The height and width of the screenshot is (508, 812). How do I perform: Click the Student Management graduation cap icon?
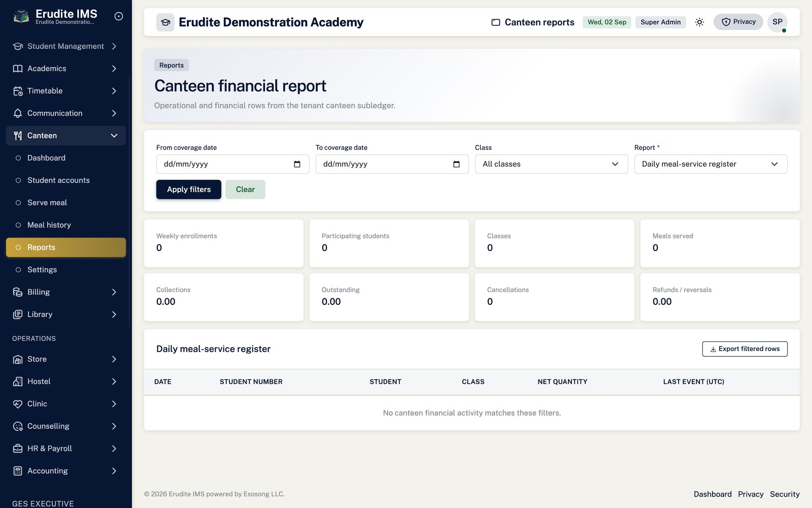(18, 46)
